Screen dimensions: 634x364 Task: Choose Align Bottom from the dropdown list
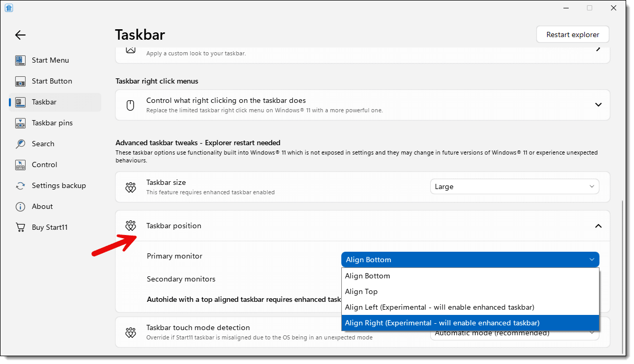[x=470, y=276]
